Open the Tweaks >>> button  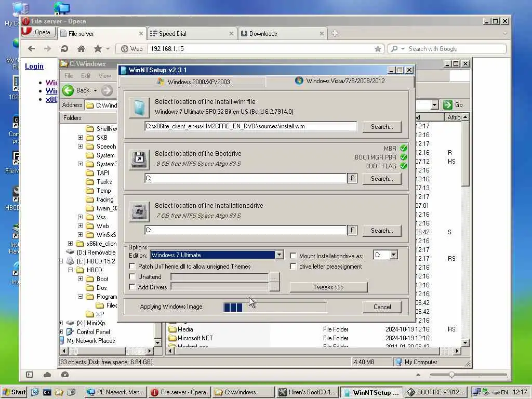click(328, 287)
